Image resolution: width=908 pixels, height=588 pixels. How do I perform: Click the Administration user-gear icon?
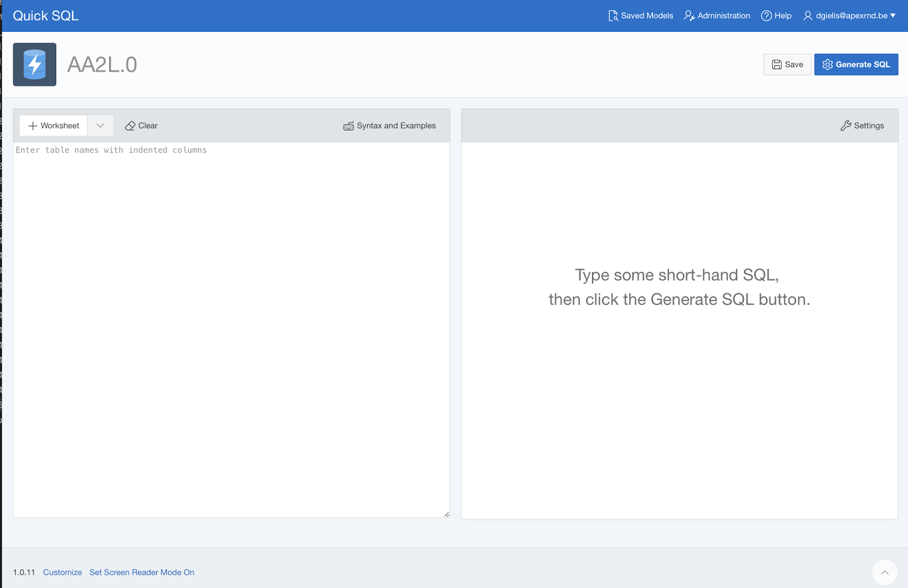688,15
